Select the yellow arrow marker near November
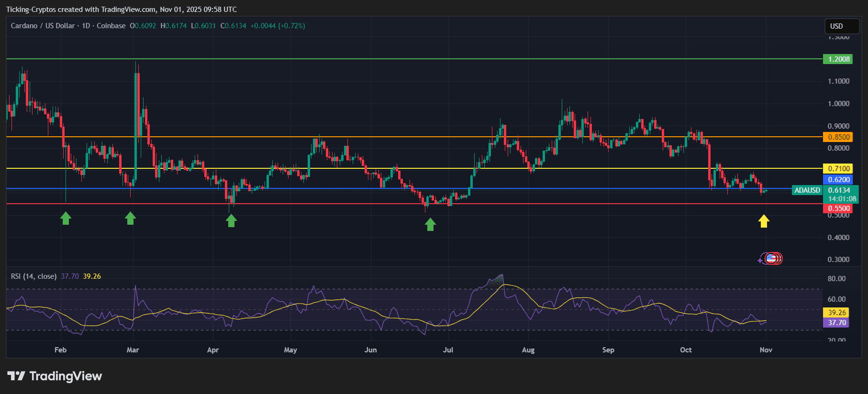The width and height of the screenshot is (868, 394). coord(764,221)
